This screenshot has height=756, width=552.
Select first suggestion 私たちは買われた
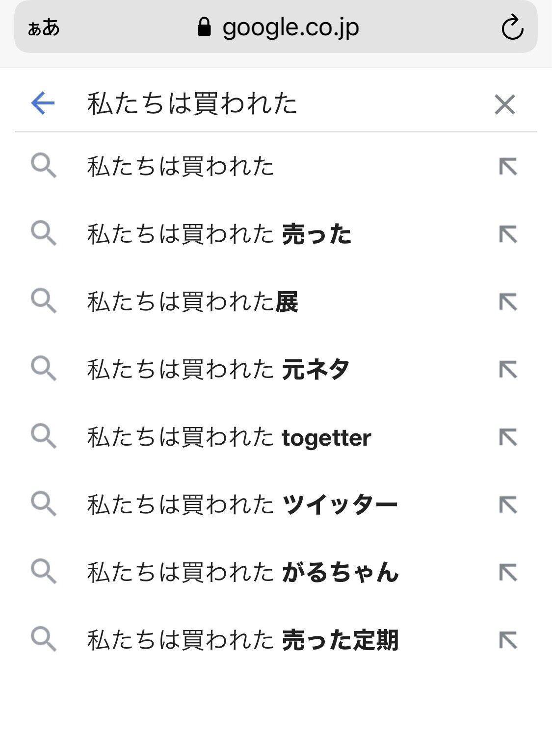181,166
